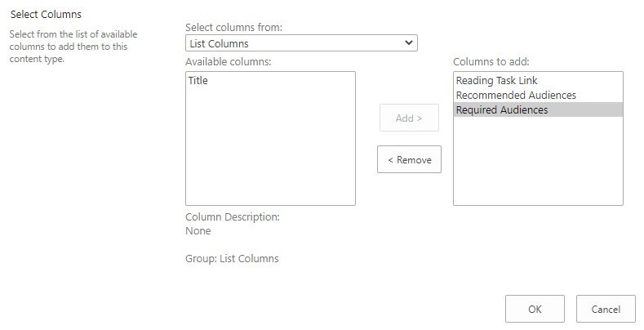
Task: Open the "Select columns from" dropdown
Action: [300, 43]
